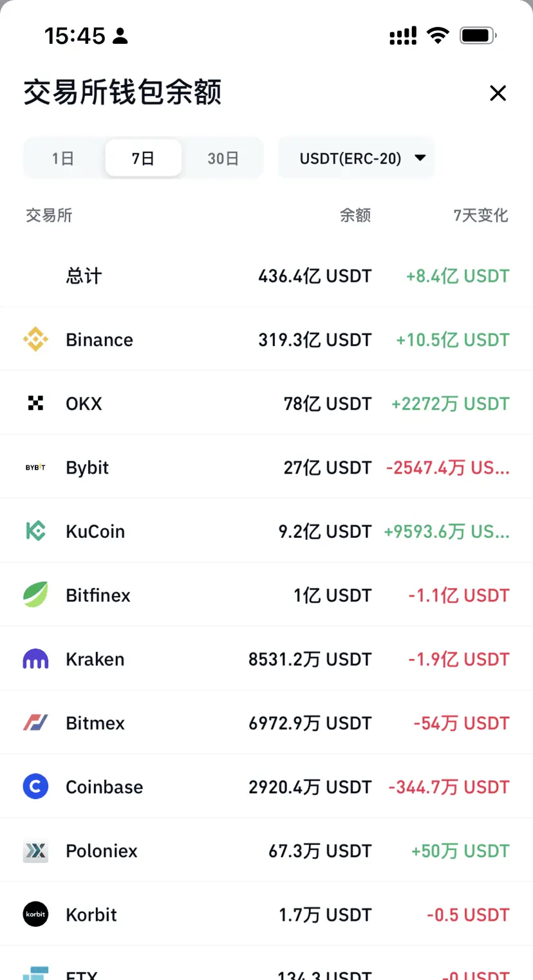Tap the Bitfinex leaf icon

35,595
